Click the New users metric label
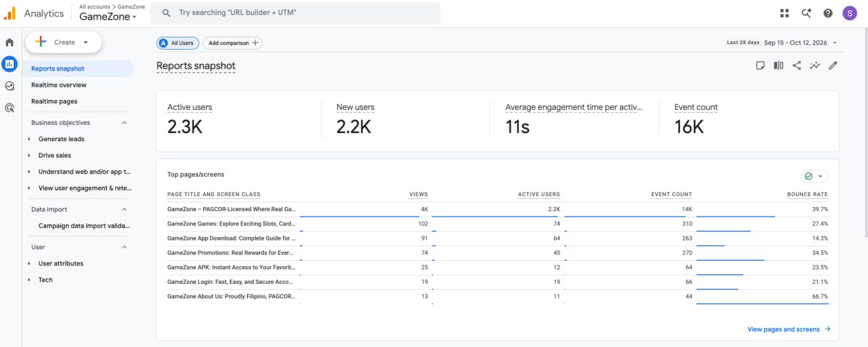 pos(355,107)
